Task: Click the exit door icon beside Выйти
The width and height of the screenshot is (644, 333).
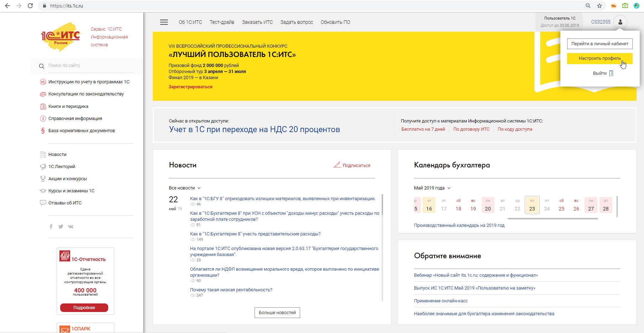Action: coord(611,73)
